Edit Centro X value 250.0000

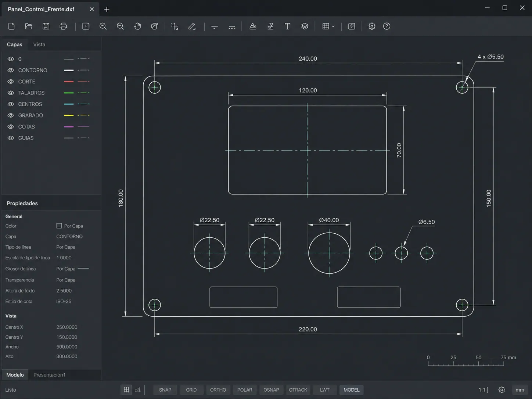[x=67, y=327]
